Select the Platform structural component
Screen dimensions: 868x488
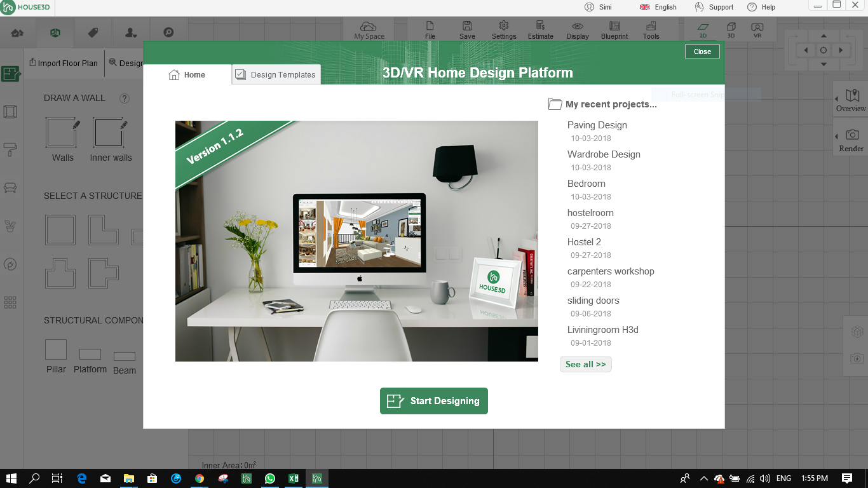tap(90, 361)
